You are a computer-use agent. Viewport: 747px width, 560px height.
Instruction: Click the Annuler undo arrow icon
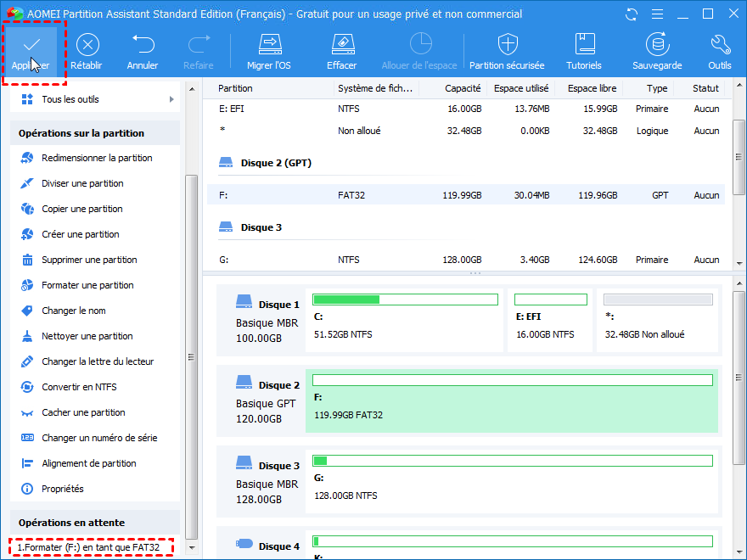tap(143, 45)
